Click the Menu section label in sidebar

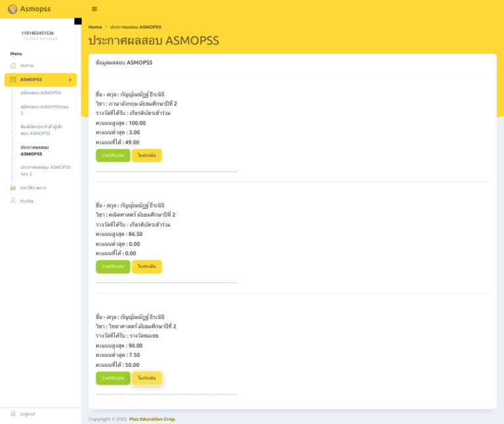(16, 54)
